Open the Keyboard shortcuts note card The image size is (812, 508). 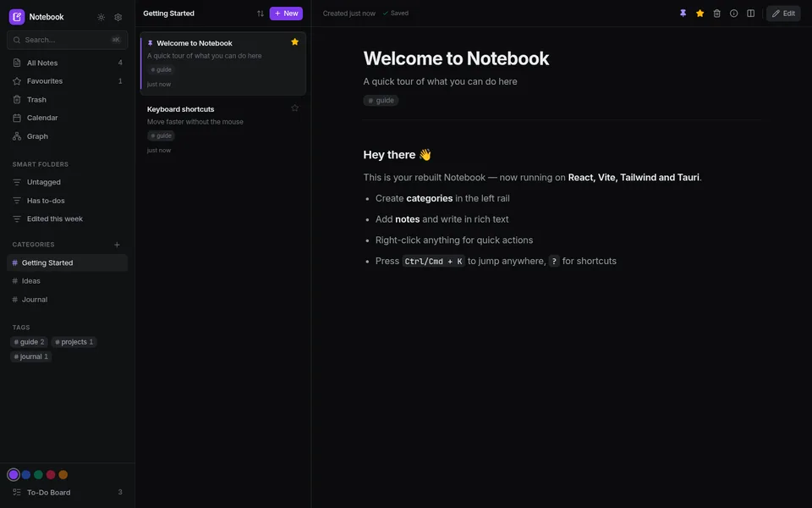[x=223, y=129]
